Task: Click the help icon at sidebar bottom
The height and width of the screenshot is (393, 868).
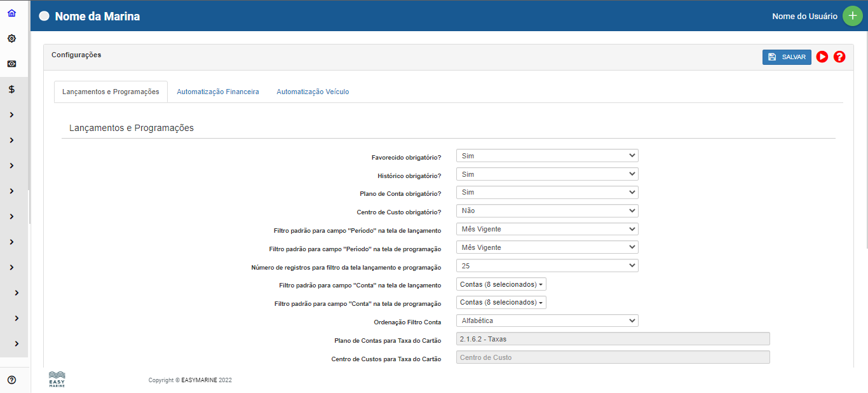Action: (x=11, y=380)
